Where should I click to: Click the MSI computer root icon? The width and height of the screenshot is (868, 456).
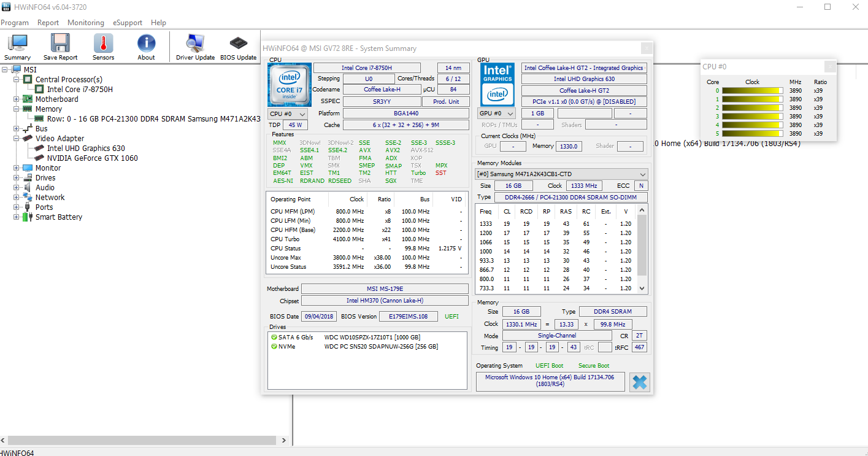coord(16,69)
